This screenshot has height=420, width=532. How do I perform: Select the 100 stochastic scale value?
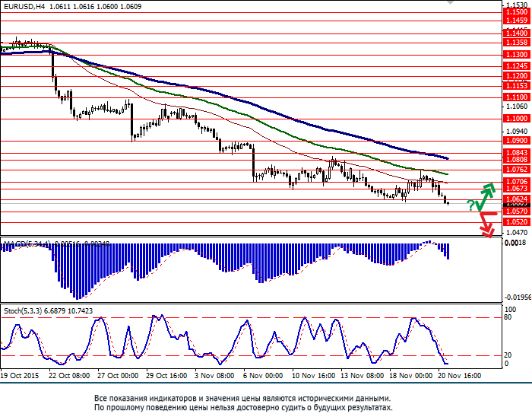click(x=511, y=310)
